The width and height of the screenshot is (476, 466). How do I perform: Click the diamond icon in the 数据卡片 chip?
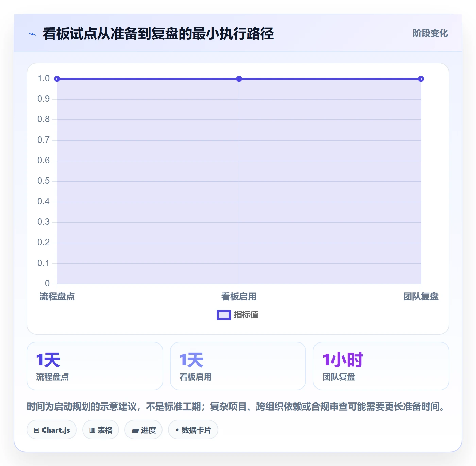pos(177,430)
